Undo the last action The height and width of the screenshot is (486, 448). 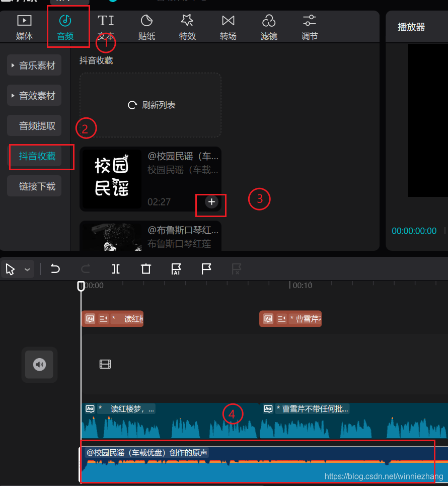[x=55, y=269]
